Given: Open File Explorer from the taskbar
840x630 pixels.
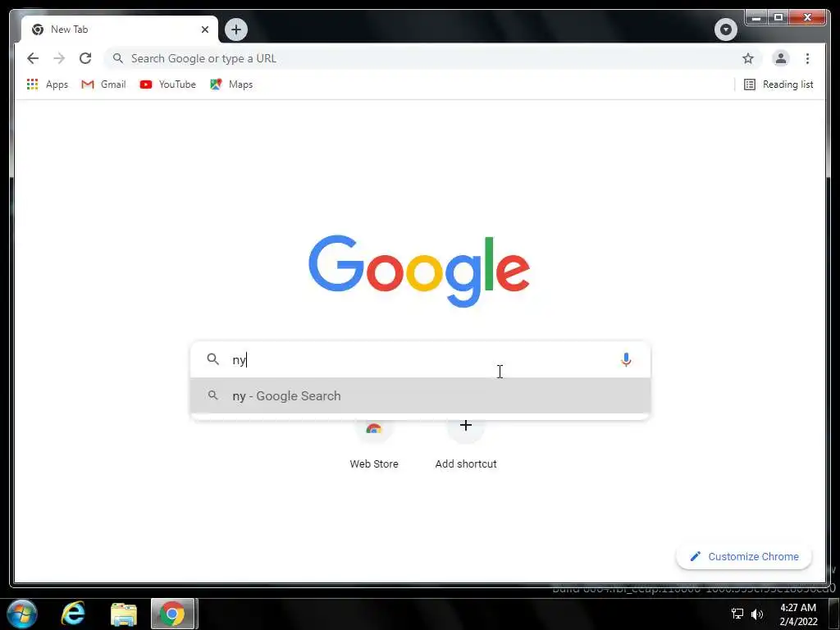Looking at the screenshot, I should click(x=124, y=614).
